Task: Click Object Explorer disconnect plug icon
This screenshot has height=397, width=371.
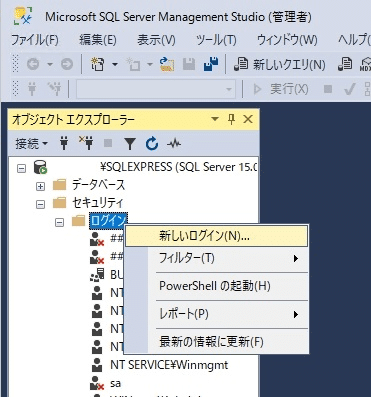Action: [86, 143]
